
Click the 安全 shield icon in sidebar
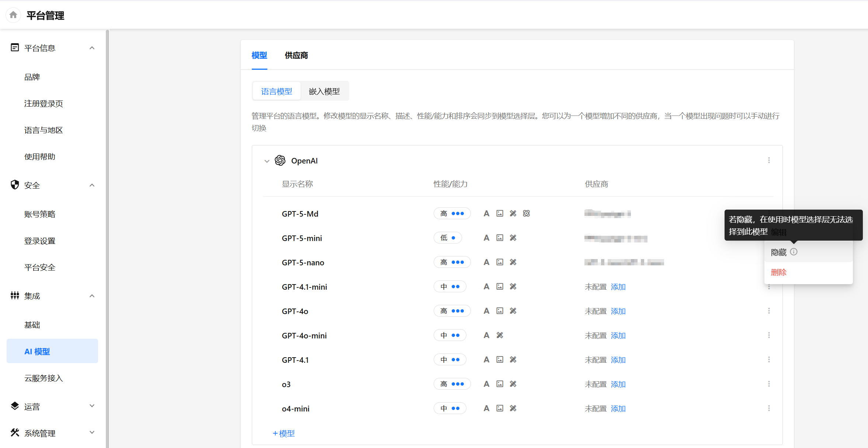pyautogui.click(x=15, y=185)
